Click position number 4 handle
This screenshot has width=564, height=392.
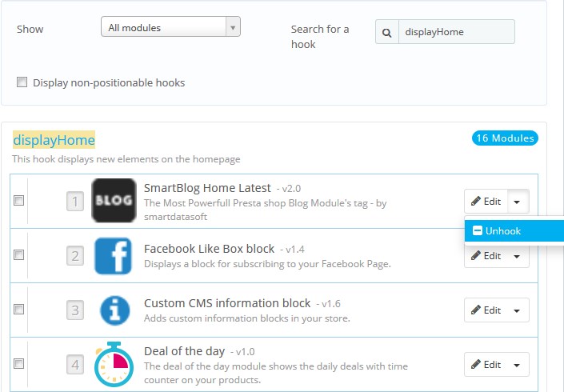[x=75, y=365]
